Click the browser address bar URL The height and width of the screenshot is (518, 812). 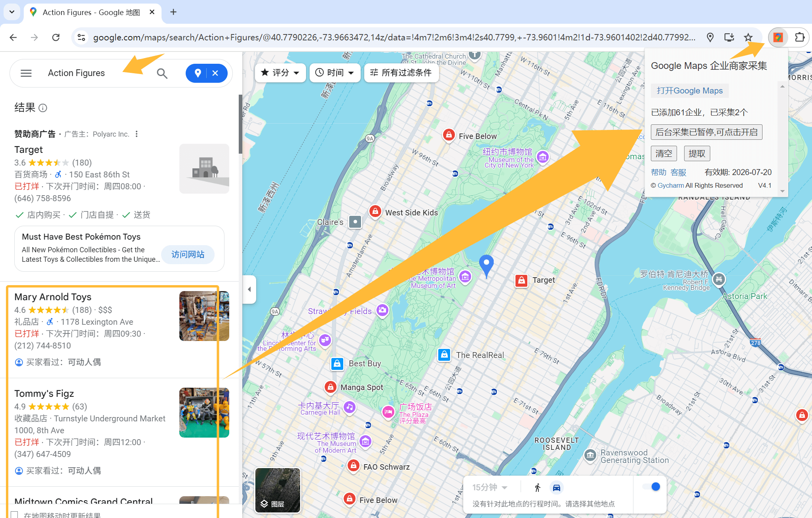(x=394, y=37)
